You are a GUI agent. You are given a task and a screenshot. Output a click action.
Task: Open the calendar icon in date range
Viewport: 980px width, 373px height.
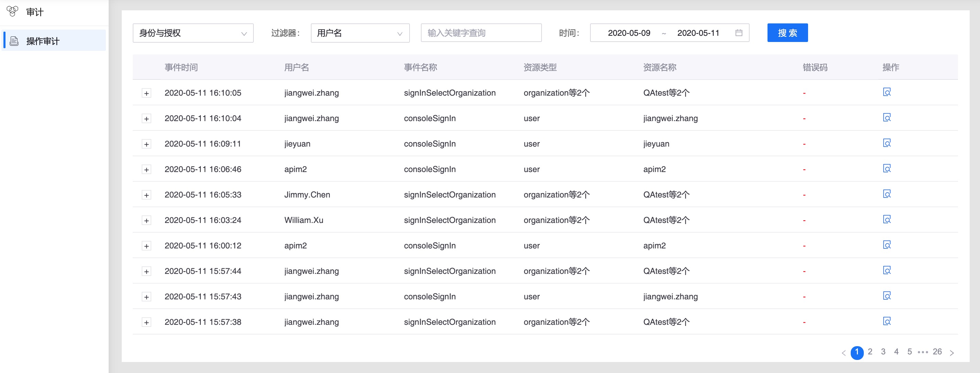coord(739,33)
